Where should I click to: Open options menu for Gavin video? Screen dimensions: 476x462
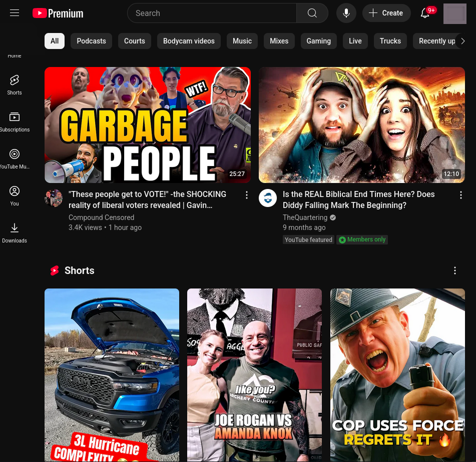[x=246, y=195]
